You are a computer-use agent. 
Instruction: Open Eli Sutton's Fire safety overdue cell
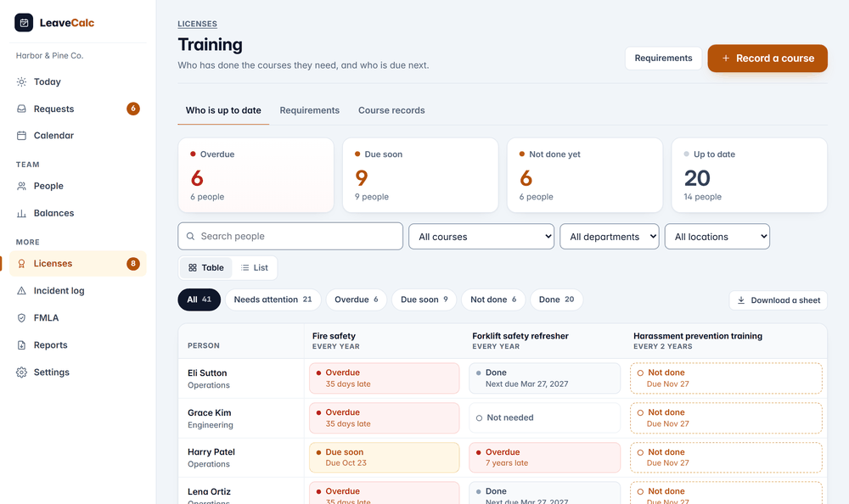coord(385,378)
